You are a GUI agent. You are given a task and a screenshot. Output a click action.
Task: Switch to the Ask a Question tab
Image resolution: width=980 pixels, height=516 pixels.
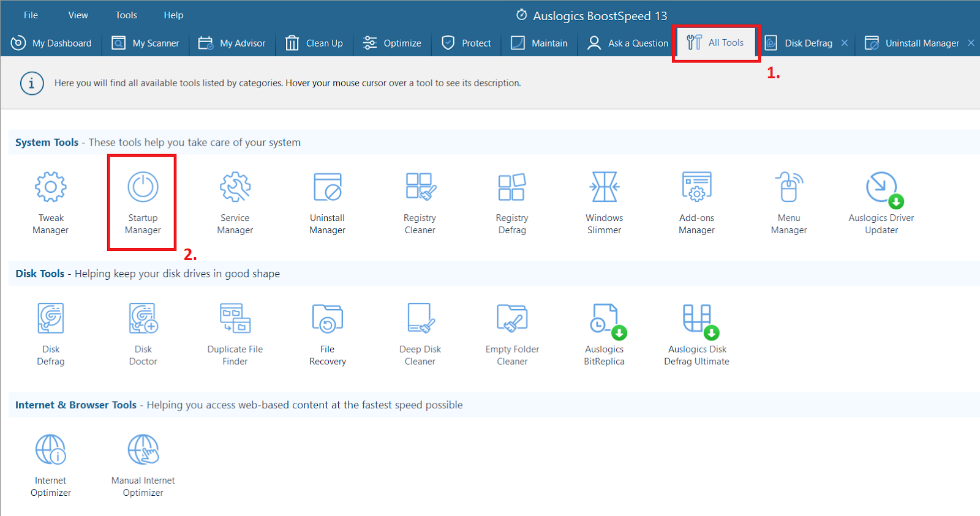click(628, 43)
